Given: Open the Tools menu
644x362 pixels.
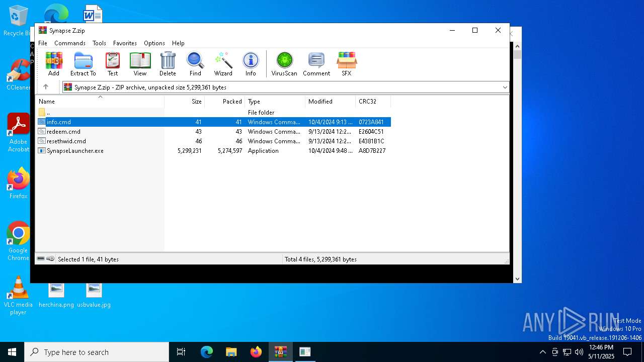Looking at the screenshot, I should (x=99, y=43).
